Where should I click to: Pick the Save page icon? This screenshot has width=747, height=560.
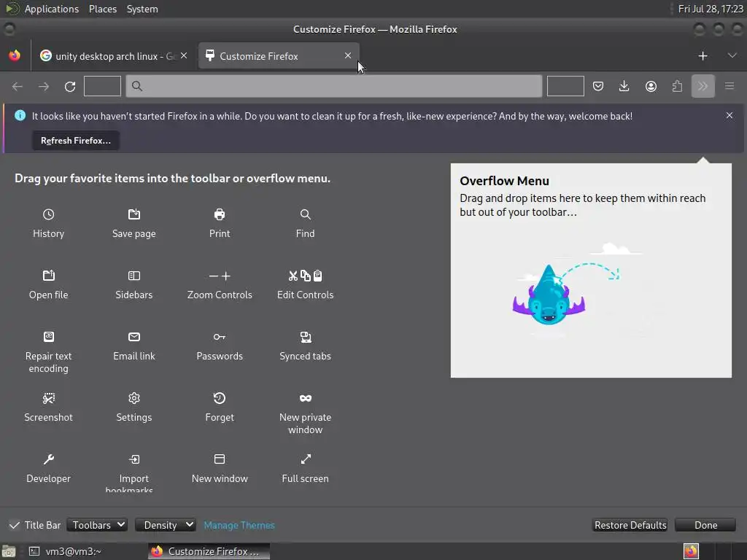pyautogui.click(x=134, y=214)
